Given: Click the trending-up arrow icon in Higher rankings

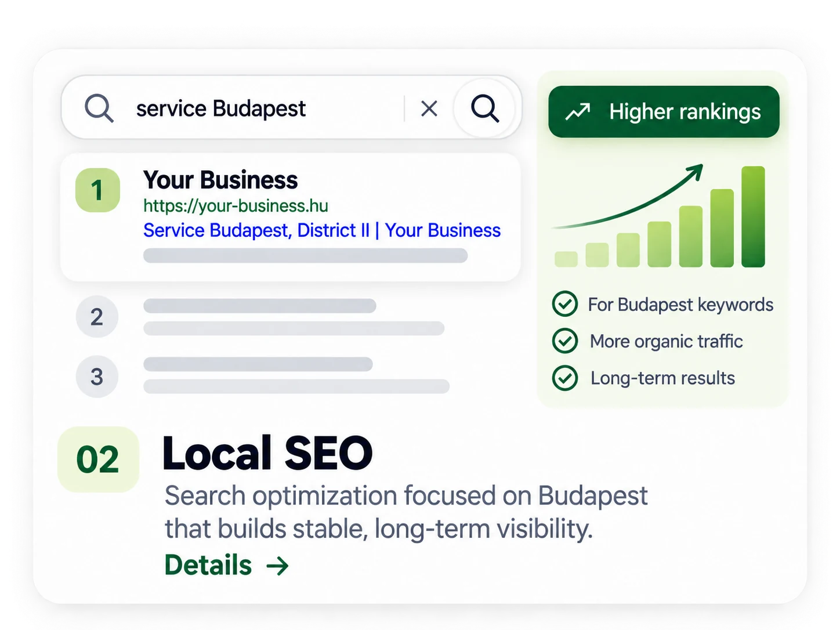Looking at the screenshot, I should [x=578, y=111].
